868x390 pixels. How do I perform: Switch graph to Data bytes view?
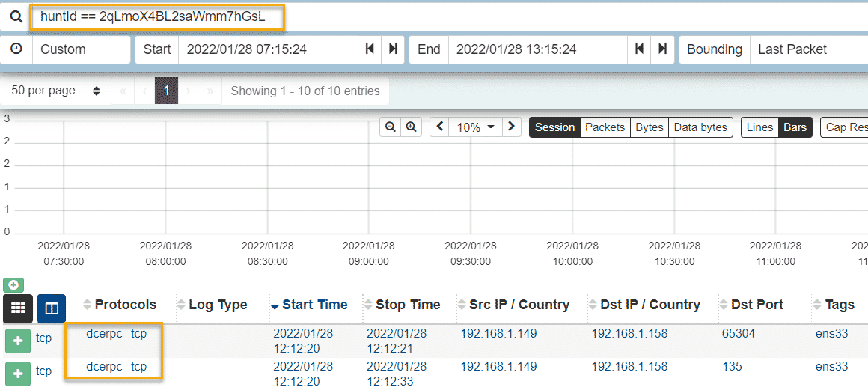[x=700, y=127]
